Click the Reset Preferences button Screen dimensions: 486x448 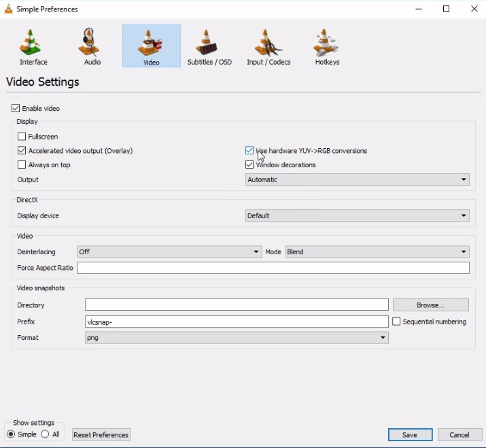point(101,434)
